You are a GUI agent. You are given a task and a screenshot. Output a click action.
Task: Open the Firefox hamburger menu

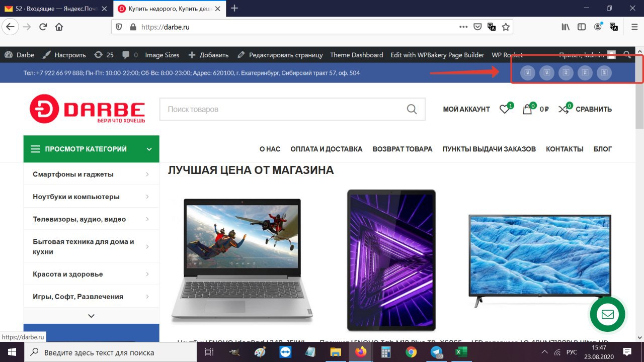coord(634,27)
